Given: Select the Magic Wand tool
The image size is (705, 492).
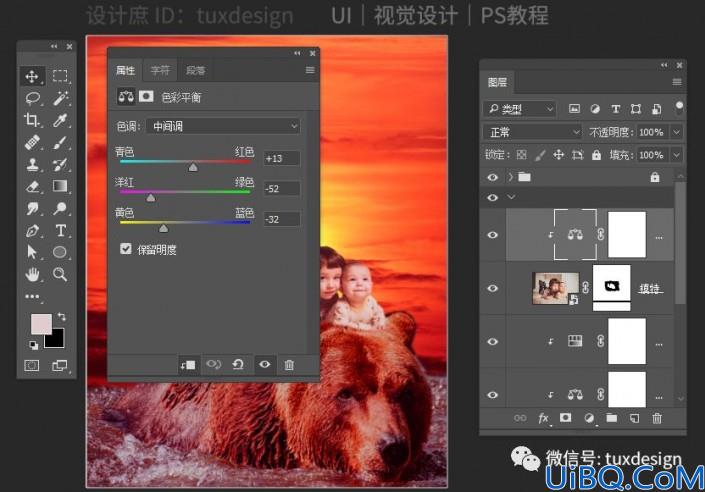Looking at the screenshot, I should tap(60, 98).
